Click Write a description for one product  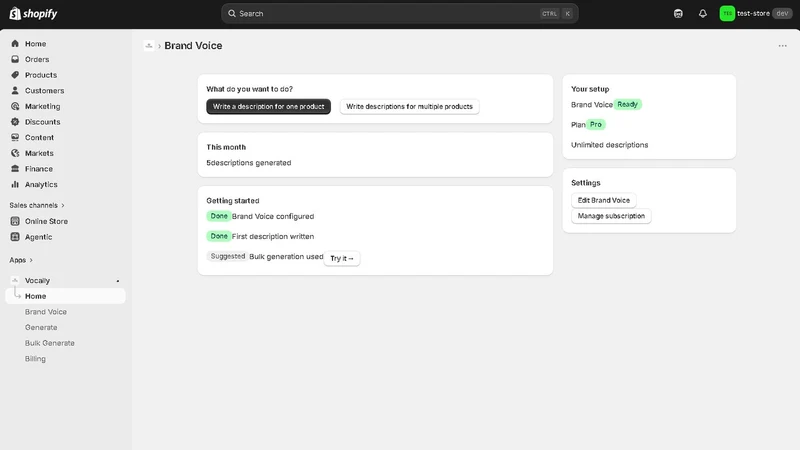[x=268, y=107]
